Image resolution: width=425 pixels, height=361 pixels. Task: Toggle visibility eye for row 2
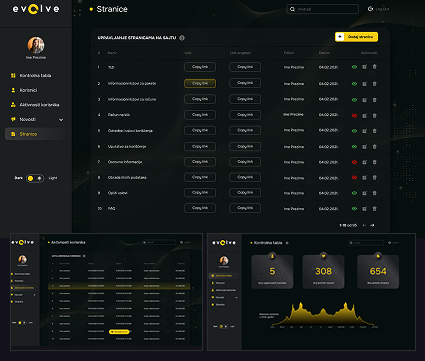coord(354,84)
